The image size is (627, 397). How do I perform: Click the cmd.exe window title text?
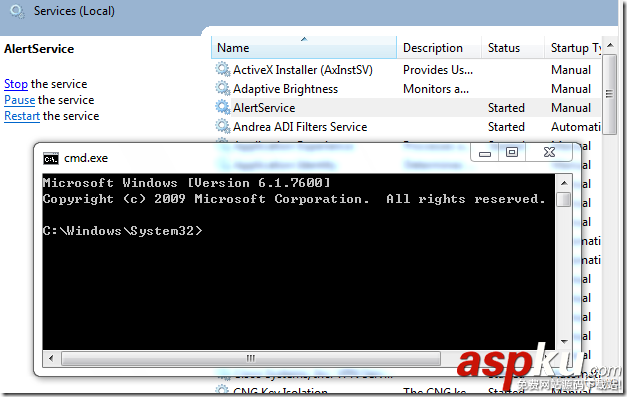(x=86, y=158)
